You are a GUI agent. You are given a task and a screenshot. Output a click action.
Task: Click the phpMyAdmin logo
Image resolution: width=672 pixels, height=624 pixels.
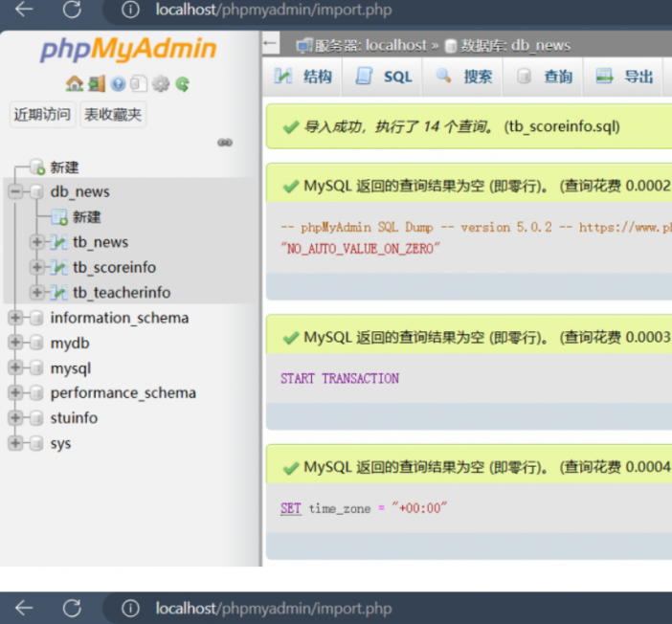128,49
